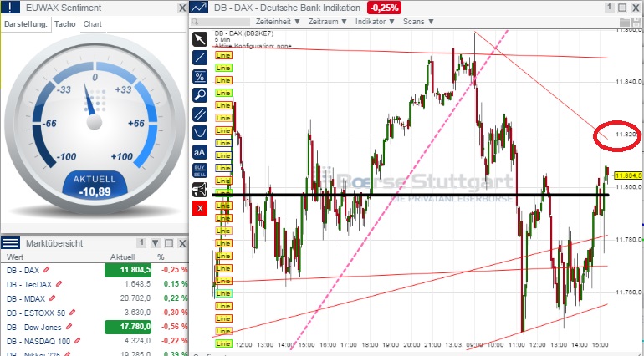Click the -0,56 % Dow Jones change value
The image size is (644, 356).
tap(174, 327)
